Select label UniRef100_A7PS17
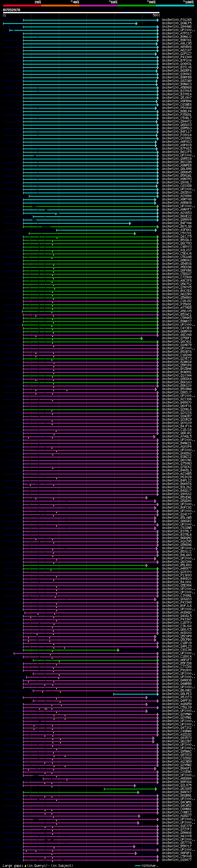197x868 pixels. tap(177, 33)
